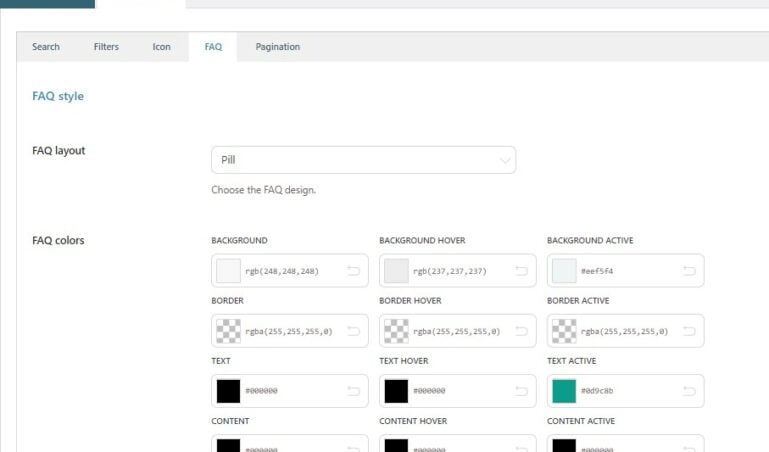
Task: Pick the transparent Border color swatch
Action: [x=229, y=331]
